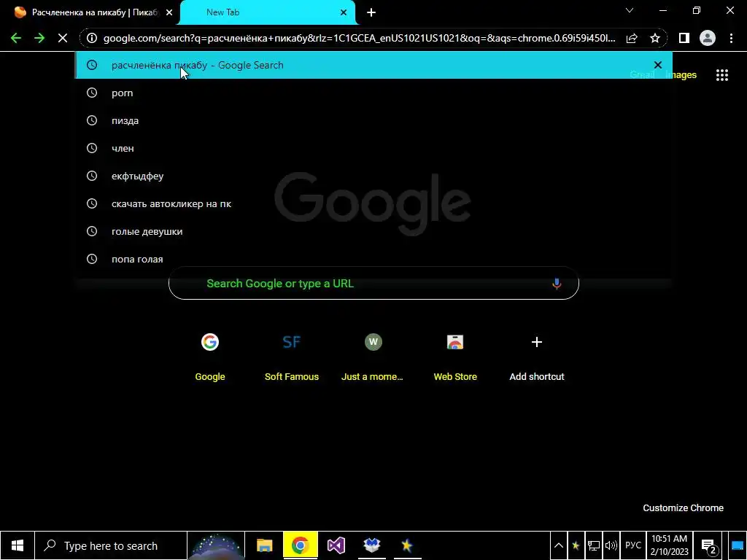Click the taskbar search box
Screen dimensions: 747x560
pos(111,545)
